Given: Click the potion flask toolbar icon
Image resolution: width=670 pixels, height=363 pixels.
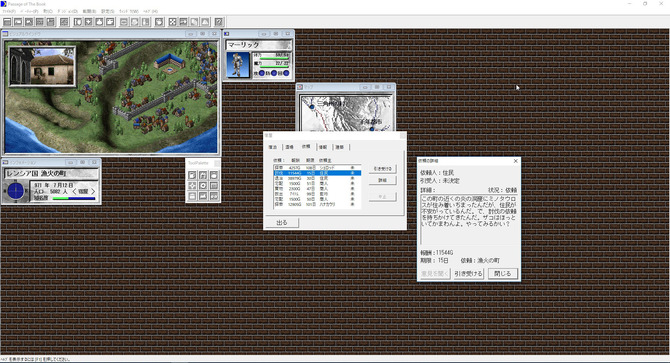Looking at the screenshot, I should (100, 22).
